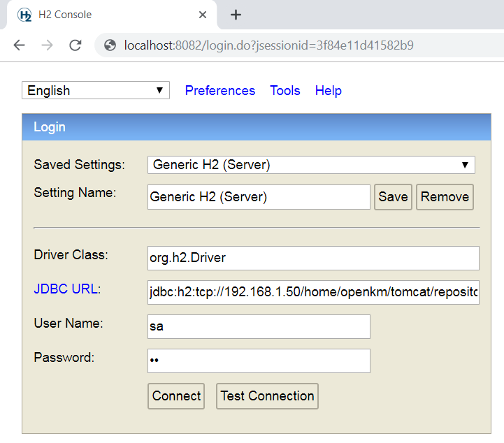Click the JDBC URL help link
The width and height of the screenshot is (504, 443).
(67, 289)
